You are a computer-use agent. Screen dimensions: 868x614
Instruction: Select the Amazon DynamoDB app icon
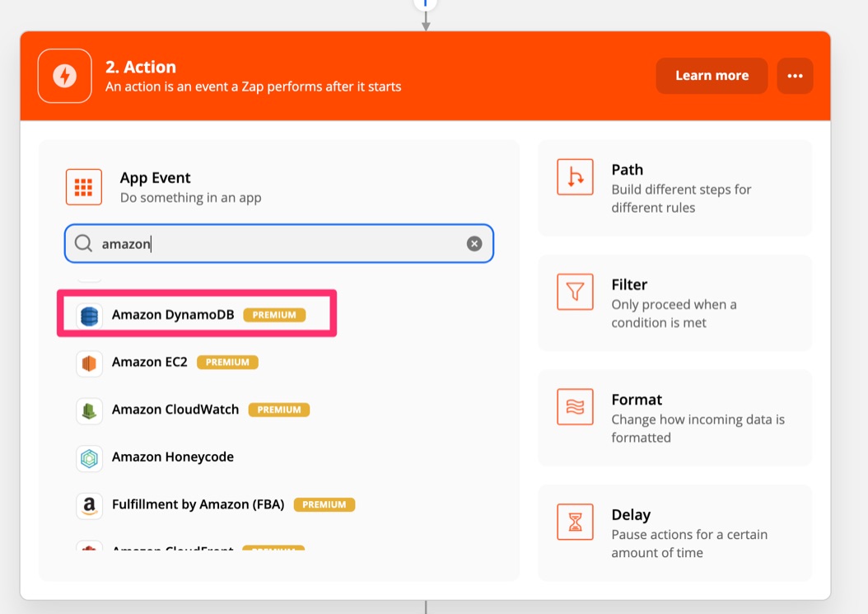[x=88, y=314]
